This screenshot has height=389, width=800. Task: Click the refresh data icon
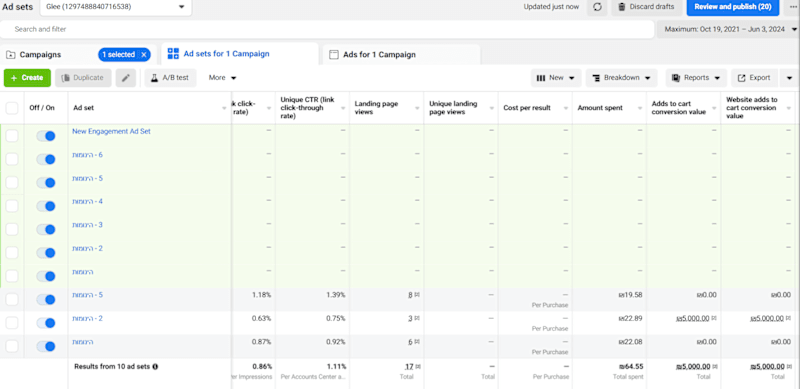point(597,7)
